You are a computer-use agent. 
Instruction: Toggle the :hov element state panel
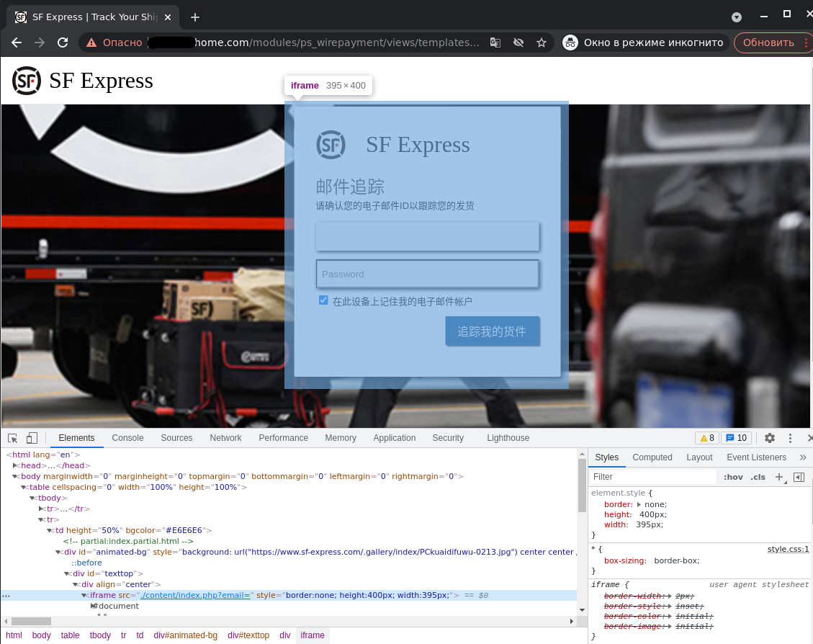coord(733,477)
